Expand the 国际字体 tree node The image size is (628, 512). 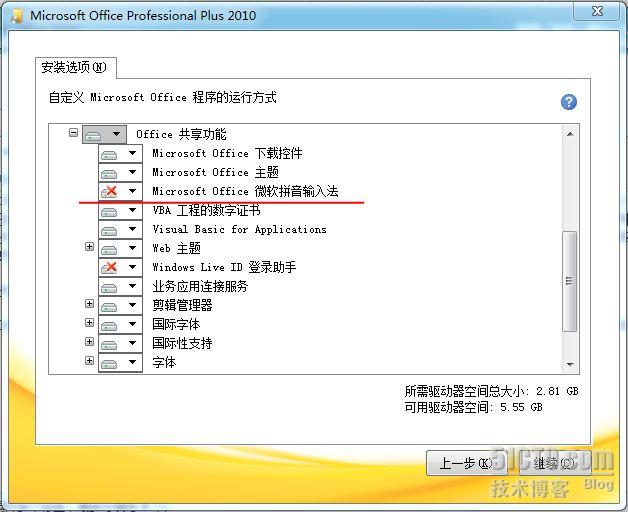pyautogui.click(x=89, y=323)
